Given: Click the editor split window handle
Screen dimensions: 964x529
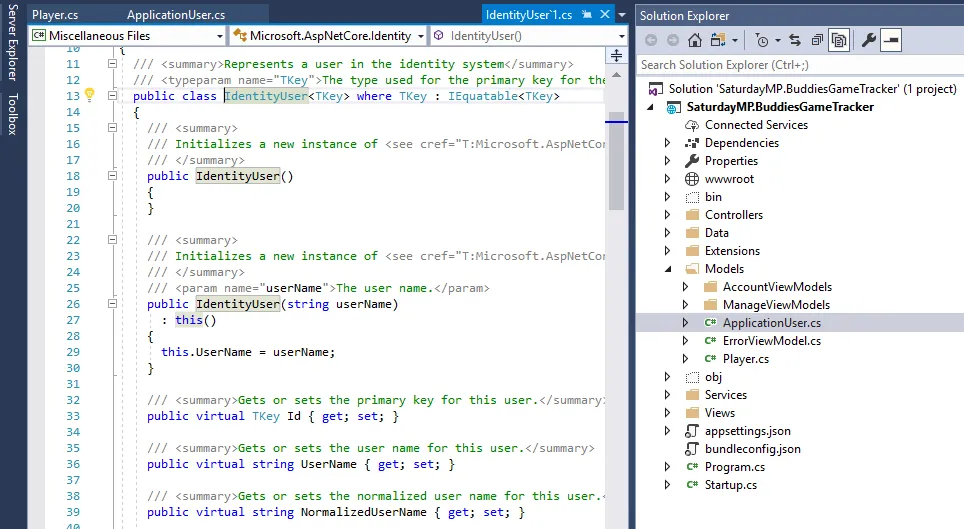Looking at the screenshot, I should pyautogui.click(x=616, y=56).
